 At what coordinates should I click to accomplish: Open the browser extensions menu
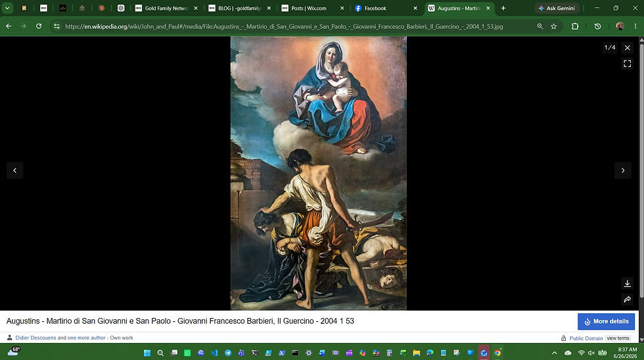pyautogui.click(x=575, y=26)
